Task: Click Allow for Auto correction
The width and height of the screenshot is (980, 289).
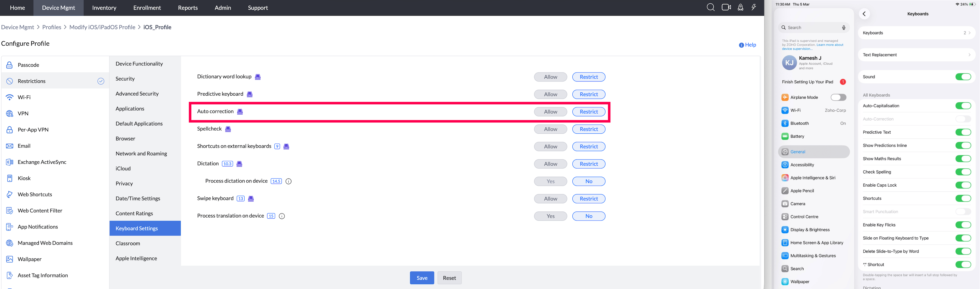Action: pos(550,111)
